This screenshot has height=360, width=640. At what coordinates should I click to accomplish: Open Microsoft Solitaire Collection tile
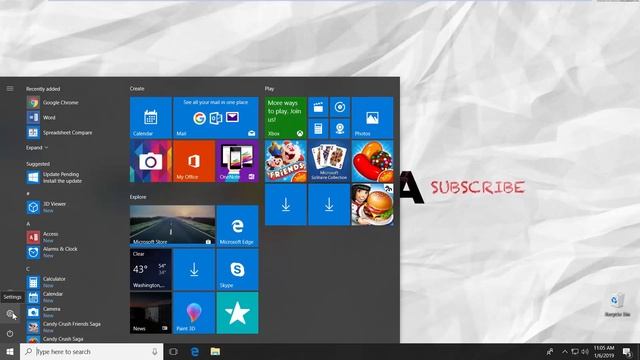tap(329, 161)
